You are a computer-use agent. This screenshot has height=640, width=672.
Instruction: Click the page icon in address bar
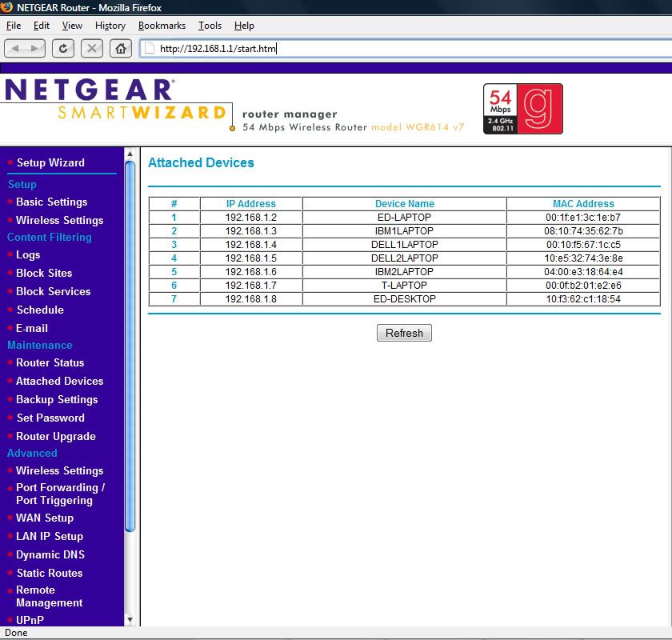click(150, 49)
